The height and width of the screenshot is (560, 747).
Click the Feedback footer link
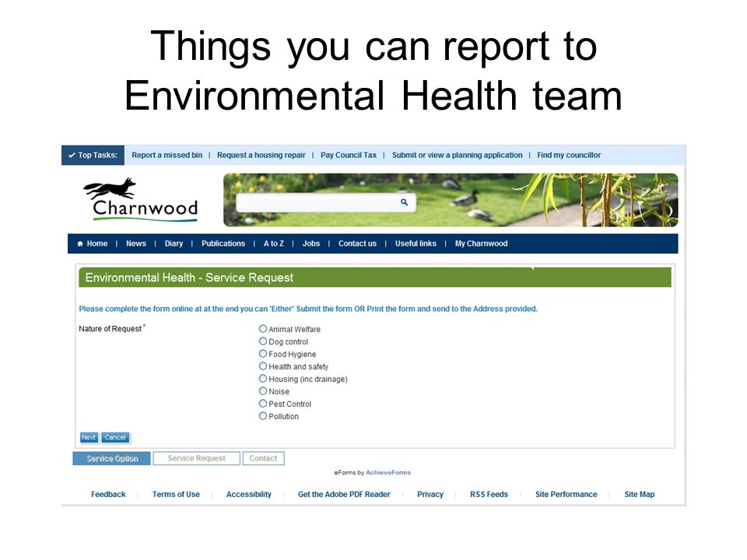(x=108, y=495)
